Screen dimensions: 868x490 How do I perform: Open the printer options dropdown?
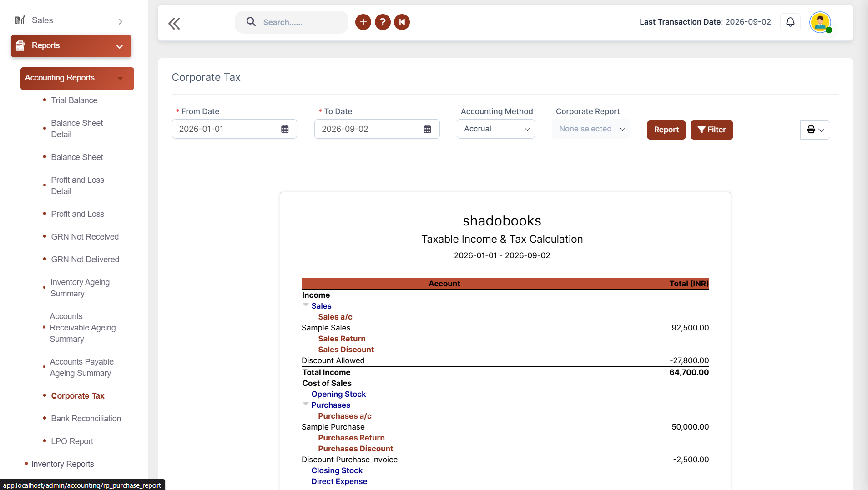[815, 130]
